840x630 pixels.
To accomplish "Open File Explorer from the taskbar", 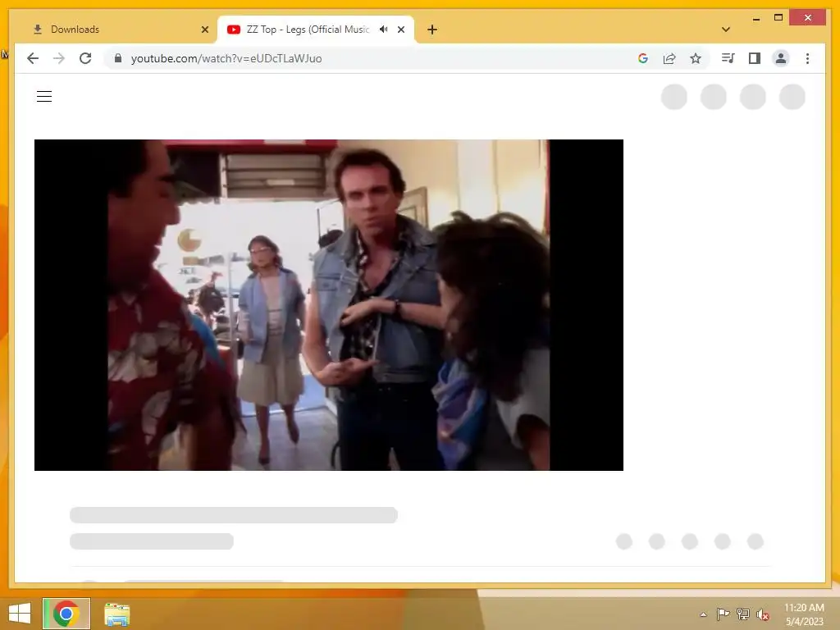I will coord(116,614).
